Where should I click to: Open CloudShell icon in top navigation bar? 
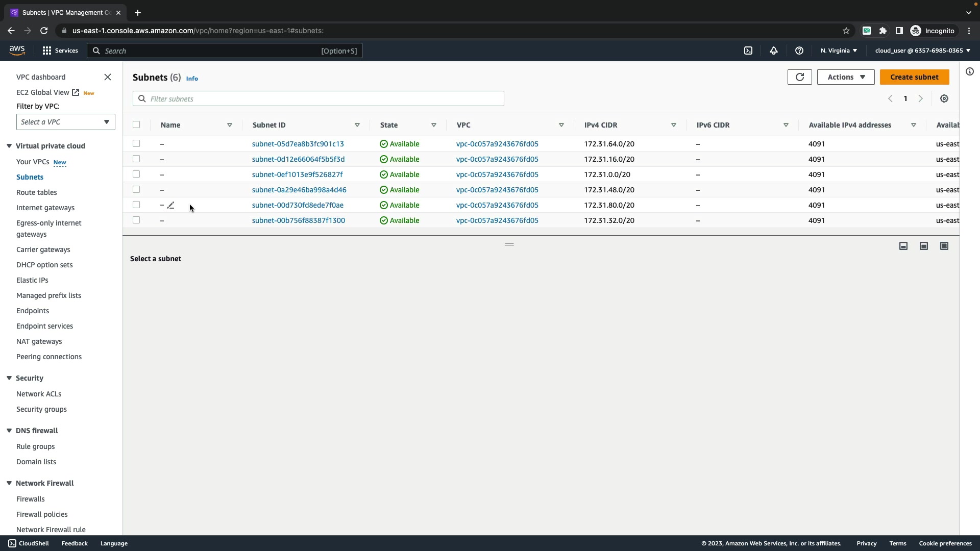point(748,51)
